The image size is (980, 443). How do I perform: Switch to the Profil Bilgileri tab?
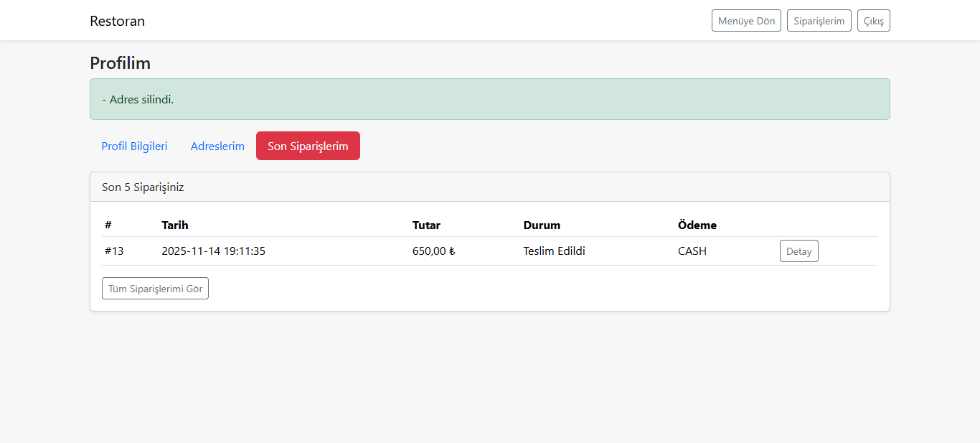point(134,146)
